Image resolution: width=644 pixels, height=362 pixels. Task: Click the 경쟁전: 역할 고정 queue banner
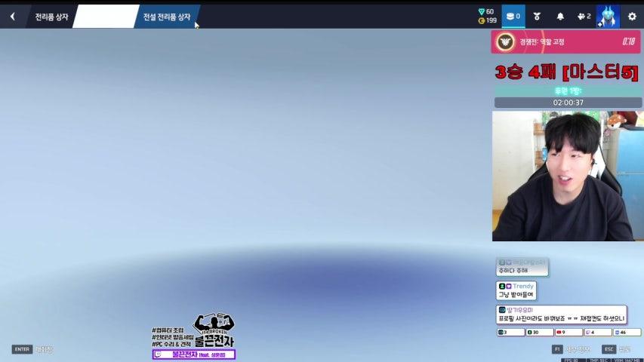(x=565, y=42)
